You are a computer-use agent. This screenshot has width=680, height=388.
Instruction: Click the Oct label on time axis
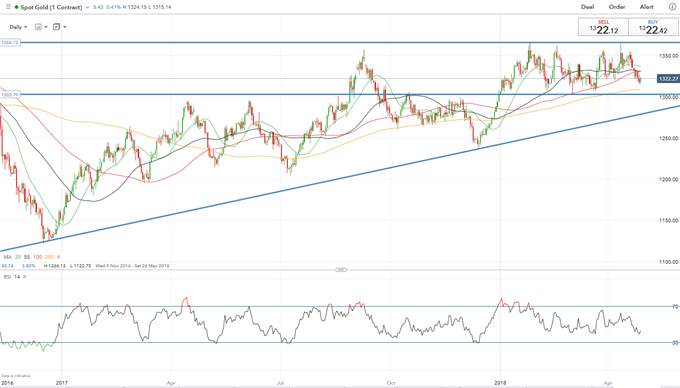[391, 383]
